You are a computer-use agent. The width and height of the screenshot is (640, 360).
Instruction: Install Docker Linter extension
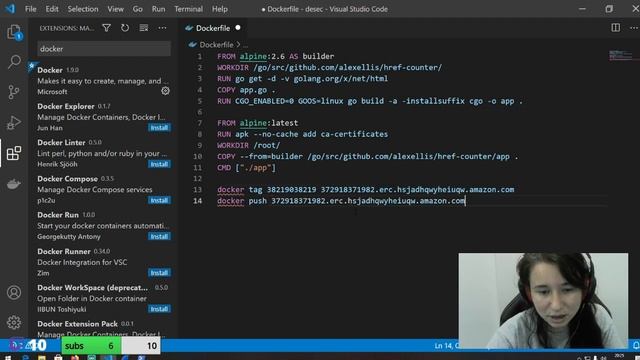tap(159, 164)
